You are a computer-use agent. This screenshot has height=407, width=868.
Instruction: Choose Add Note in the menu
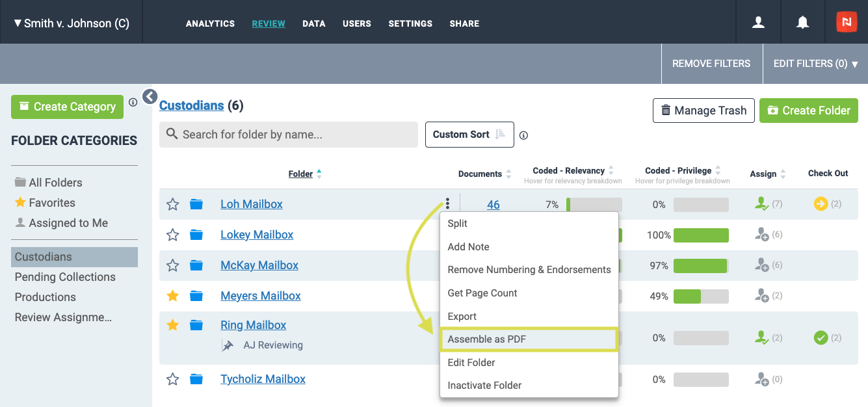(x=529, y=247)
